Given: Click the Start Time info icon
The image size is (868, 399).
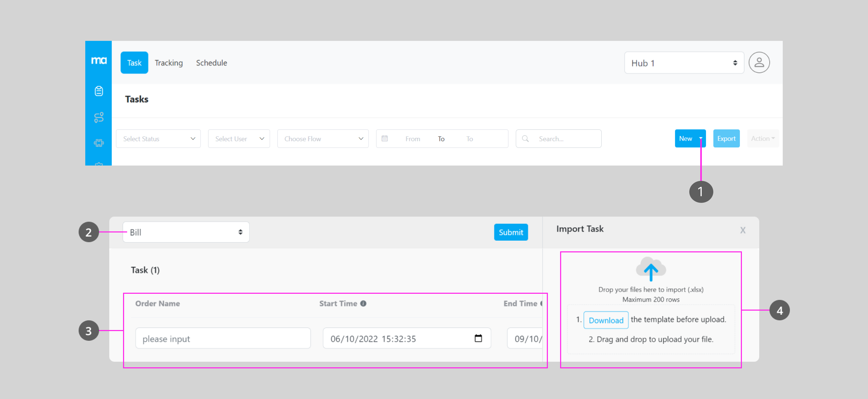Looking at the screenshot, I should pyautogui.click(x=363, y=303).
